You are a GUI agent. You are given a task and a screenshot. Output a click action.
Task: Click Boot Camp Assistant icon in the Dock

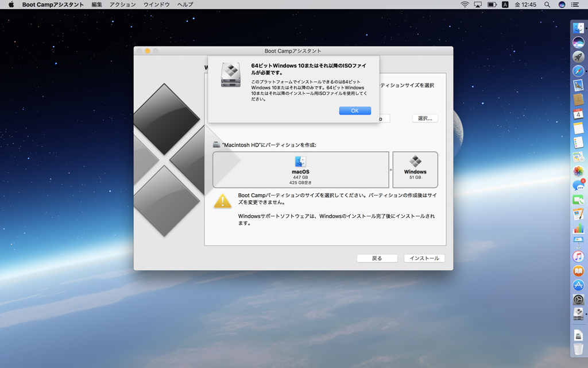pyautogui.click(x=578, y=314)
